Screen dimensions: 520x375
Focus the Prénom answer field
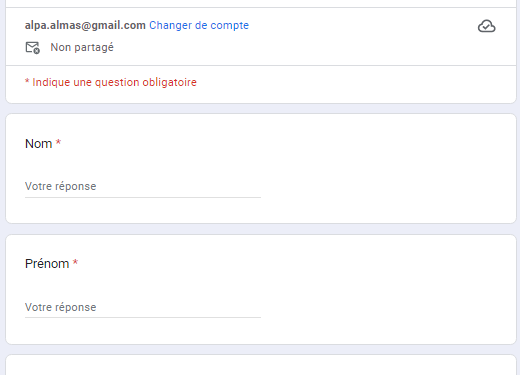[x=143, y=307]
